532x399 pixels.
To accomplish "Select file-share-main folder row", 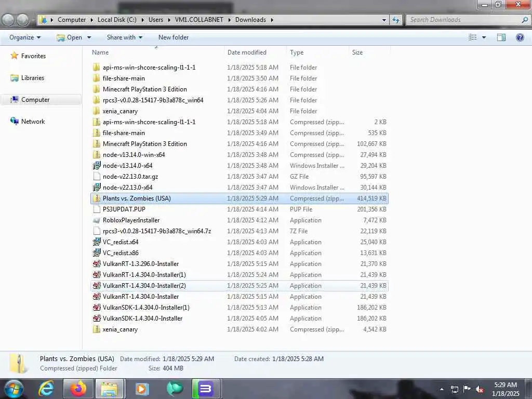I will [240, 78].
